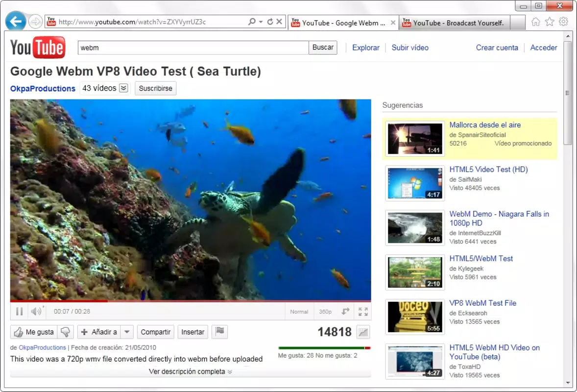Click the search magnifier in the address bar
The image size is (577, 392).
pyautogui.click(x=252, y=22)
